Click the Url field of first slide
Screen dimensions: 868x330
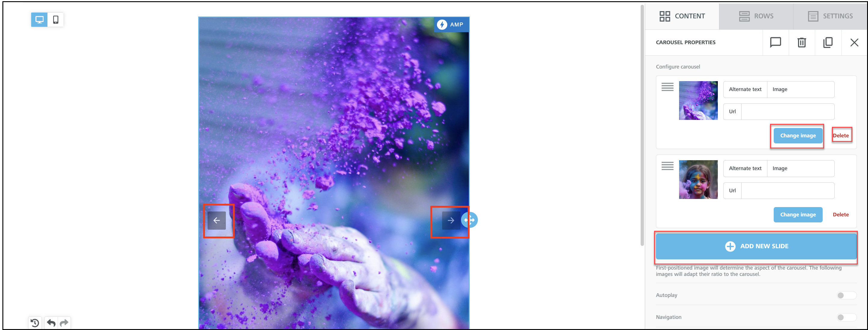tap(788, 112)
